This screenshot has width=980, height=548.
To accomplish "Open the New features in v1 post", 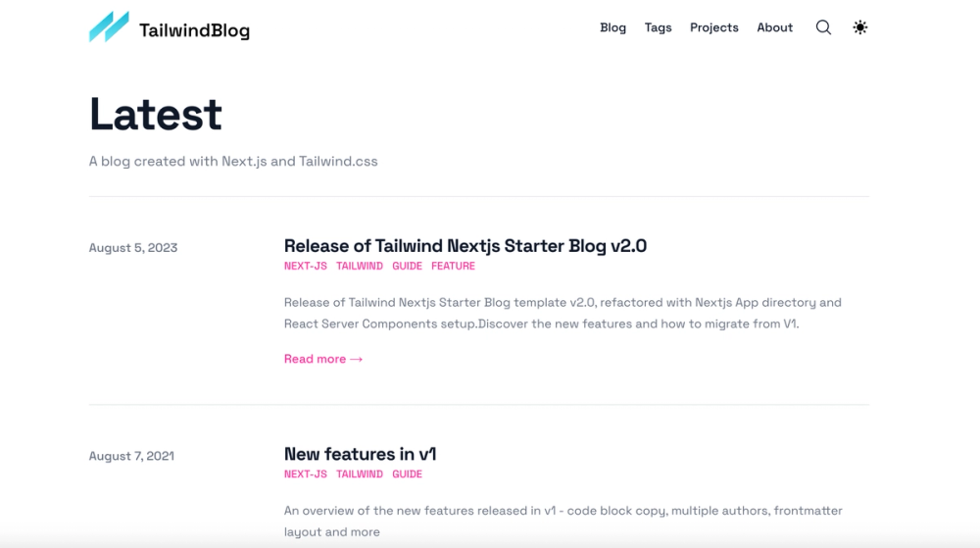I will (x=360, y=454).
